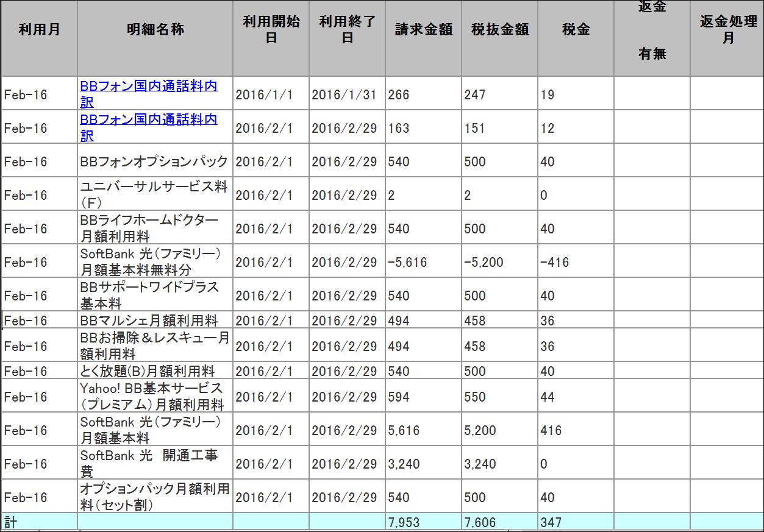Viewport: 764px width, 532px height.
Task: Open BBフォン国内通話料内訳 link in the 2016/1/1 row
Action: (148, 87)
